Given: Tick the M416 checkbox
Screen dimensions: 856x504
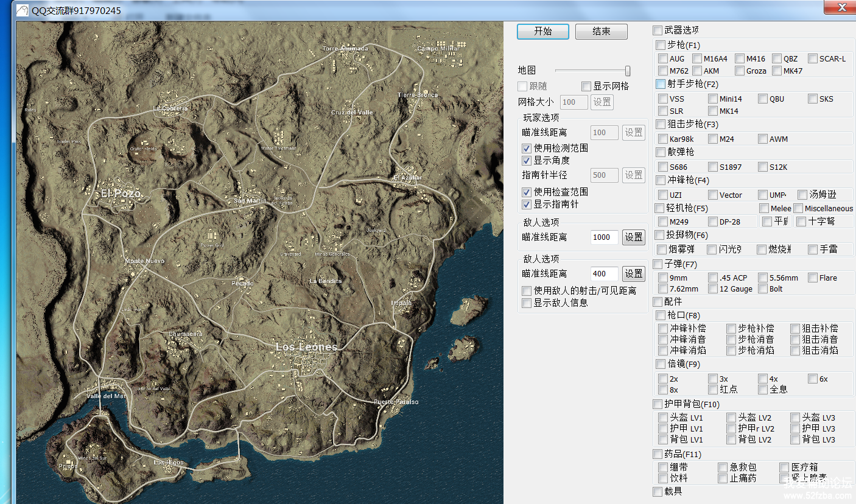Looking at the screenshot, I should [740, 58].
